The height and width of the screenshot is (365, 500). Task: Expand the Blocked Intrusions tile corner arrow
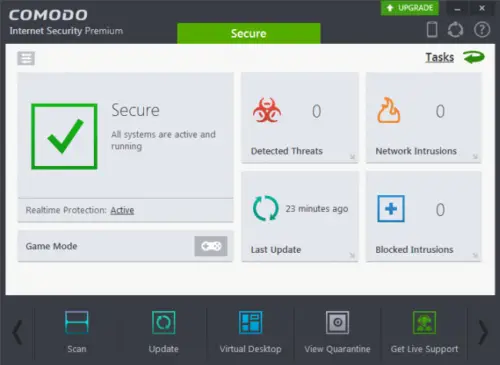click(475, 255)
